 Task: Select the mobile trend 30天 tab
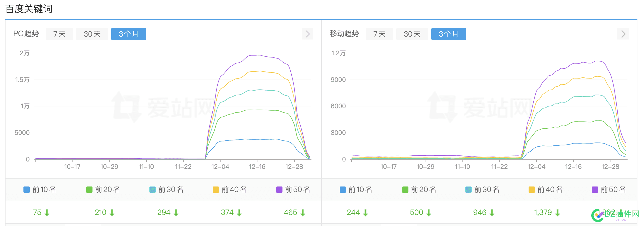pyautogui.click(x=412, y=34)
